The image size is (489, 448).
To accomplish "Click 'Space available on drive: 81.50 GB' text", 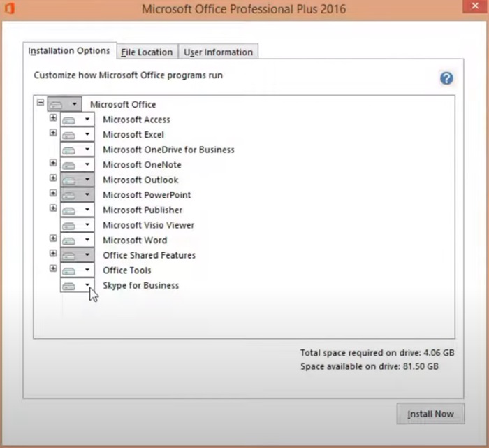I will [x=370, y=366].
